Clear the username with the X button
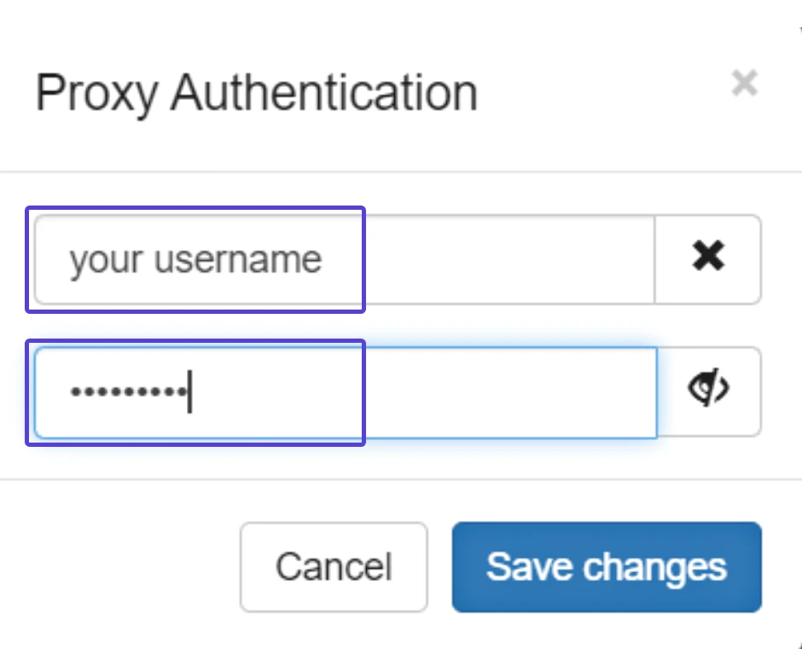The image size is (802, 672). coord(708,259)
